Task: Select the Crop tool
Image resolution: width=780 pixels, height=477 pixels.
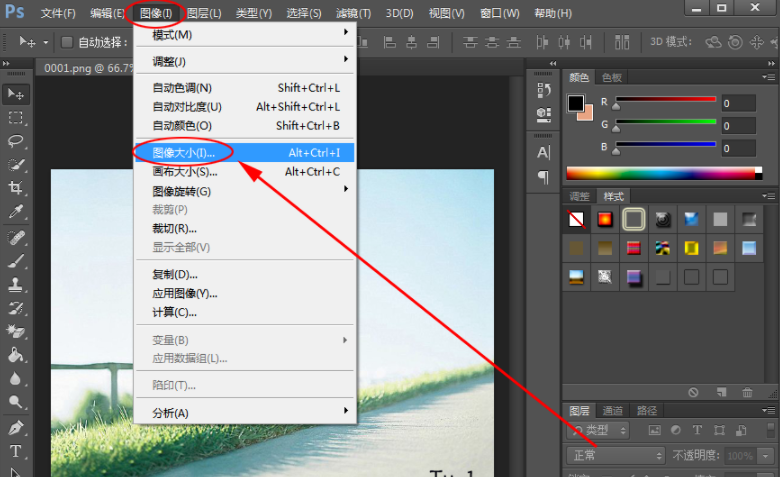Action: (x=15, y=188)
